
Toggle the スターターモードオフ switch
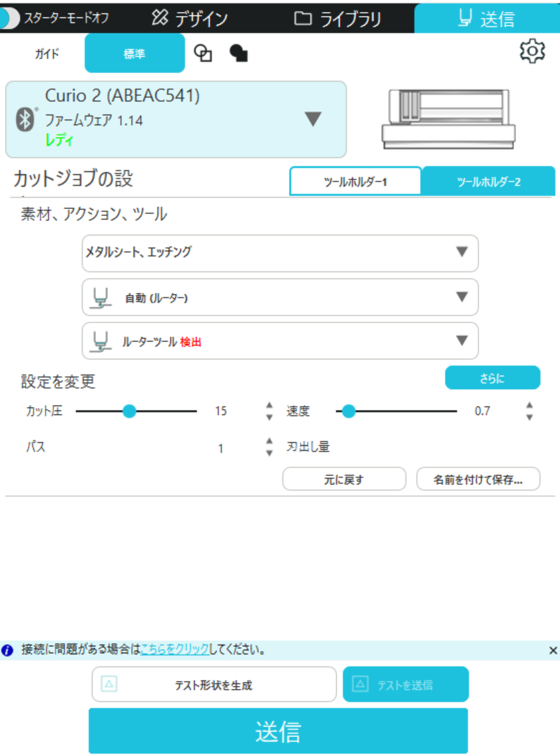(10, 19)
